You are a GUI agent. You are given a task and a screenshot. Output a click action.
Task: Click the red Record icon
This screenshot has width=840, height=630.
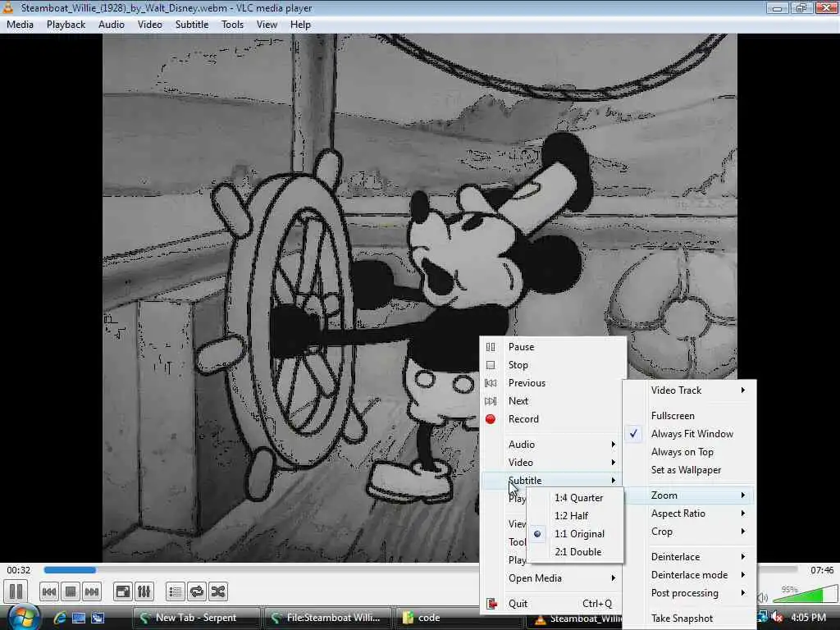tap(491, 419)
